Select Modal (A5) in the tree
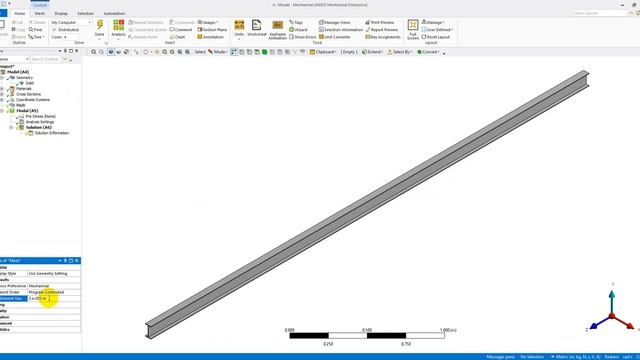The width and height of the screenshot is (640, 360). 27,111
